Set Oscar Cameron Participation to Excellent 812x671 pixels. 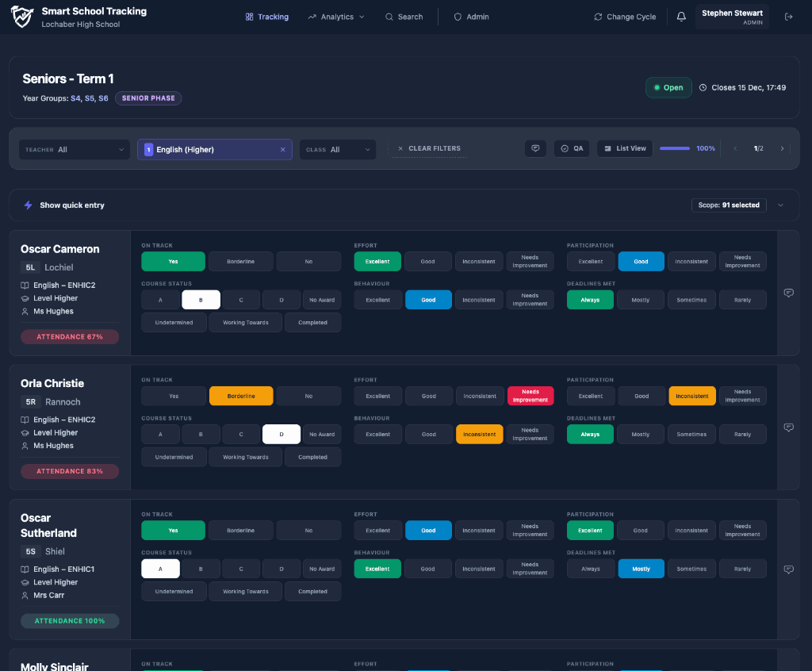pyautogui.click(x=590, y=262)
